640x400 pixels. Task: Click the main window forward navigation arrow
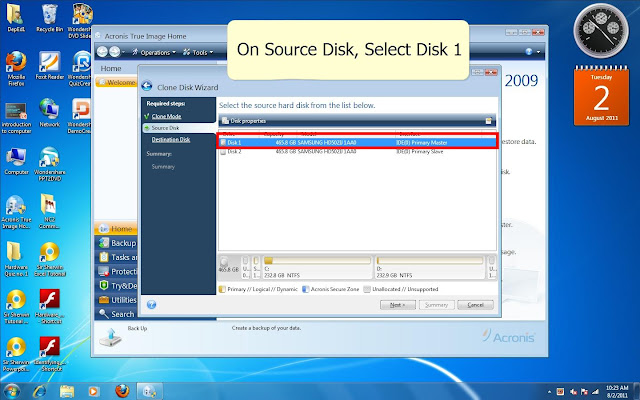coord(115,51)
